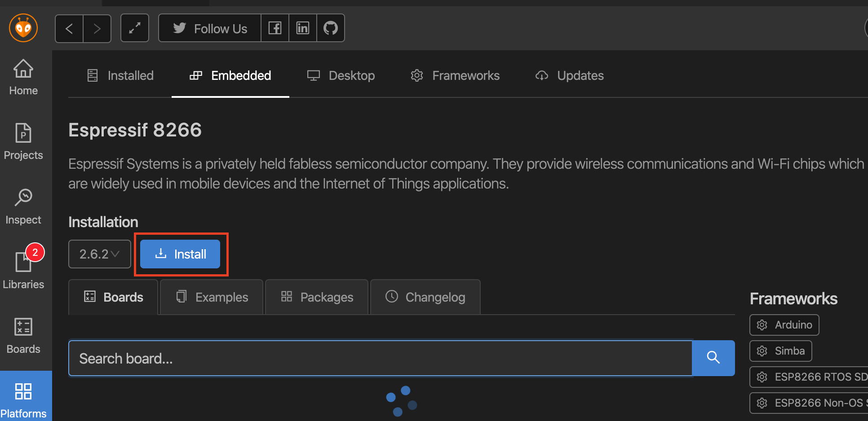Click the blue Install button
The image size is (868, 421).
(180, 254)
